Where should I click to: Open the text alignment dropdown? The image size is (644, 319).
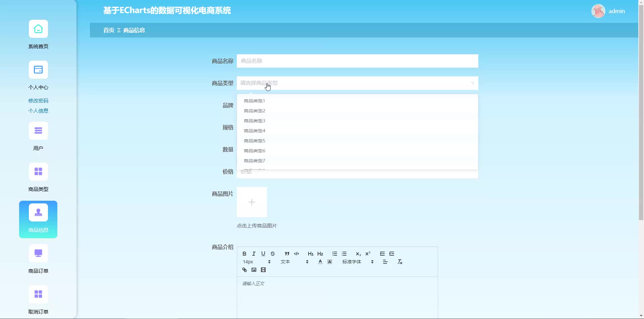385,262
